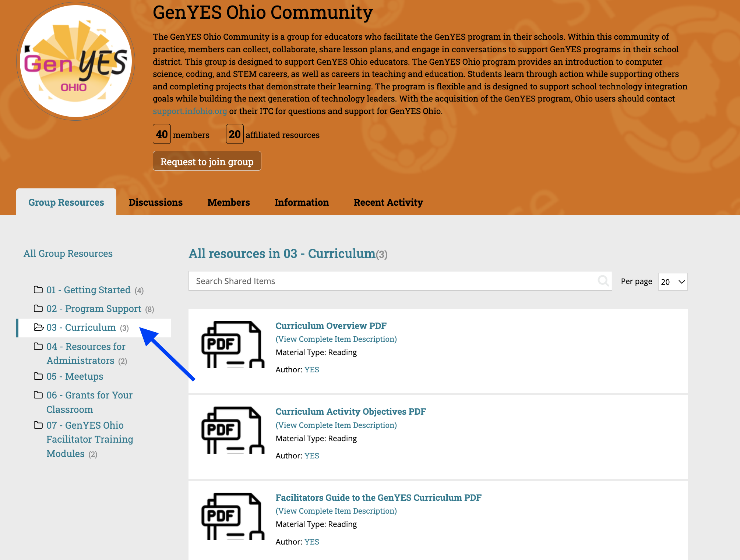740x560 pixels.
Task: Click author YES under Facilitators Guide PDF
Action: click(311, 542)
